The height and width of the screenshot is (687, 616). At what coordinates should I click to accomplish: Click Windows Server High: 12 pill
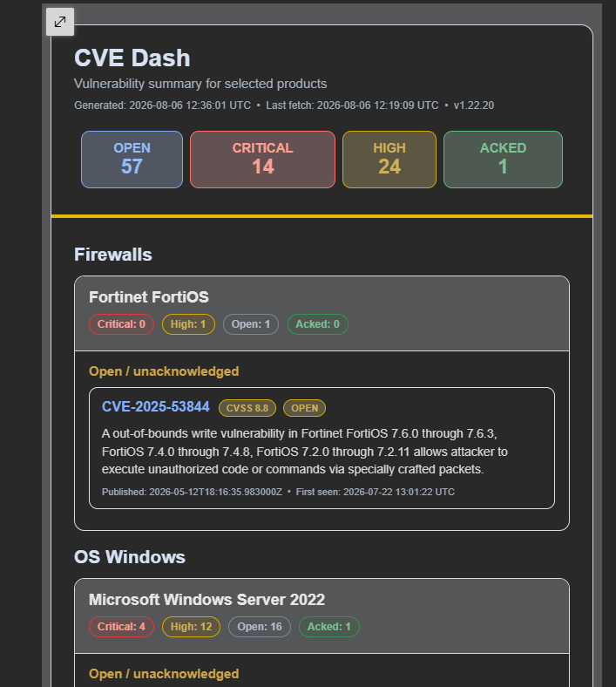[191, 627]
